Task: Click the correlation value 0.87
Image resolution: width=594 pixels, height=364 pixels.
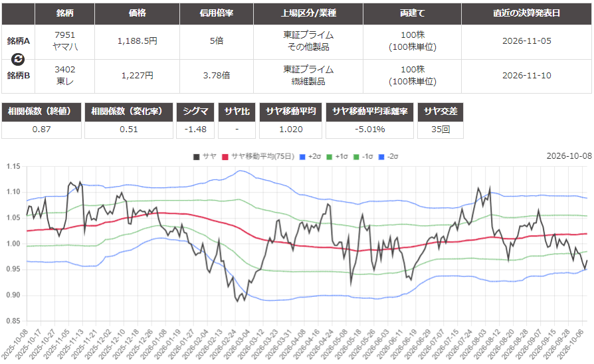Action: (41, 130)
